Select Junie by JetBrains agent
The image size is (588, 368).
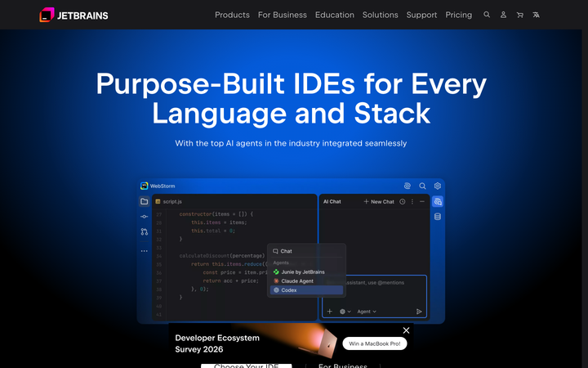pos(306,272)
